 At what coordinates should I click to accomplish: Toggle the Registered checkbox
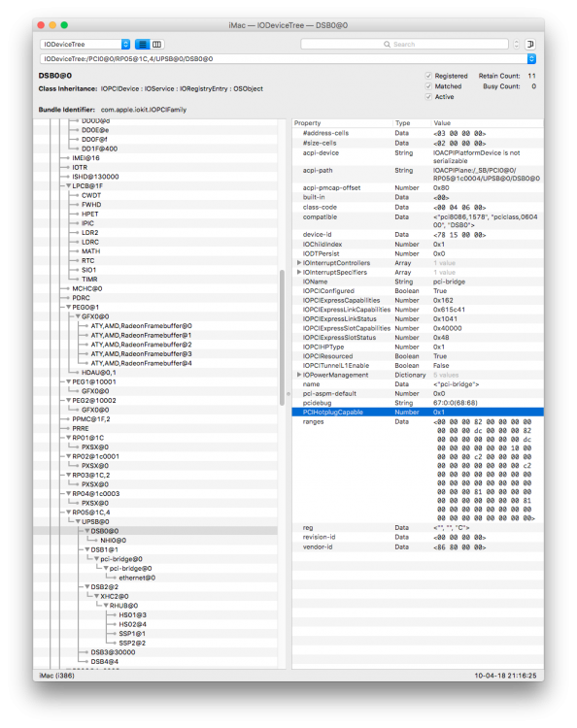(428, 76)
